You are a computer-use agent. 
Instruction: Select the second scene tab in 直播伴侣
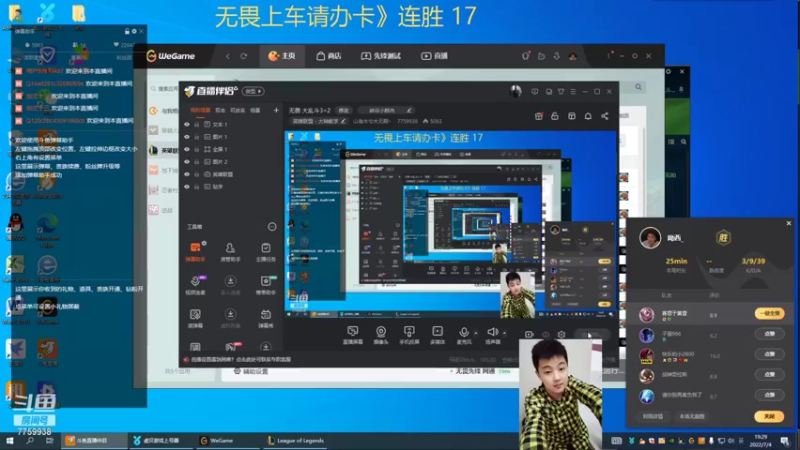click(x=220, y=110)
